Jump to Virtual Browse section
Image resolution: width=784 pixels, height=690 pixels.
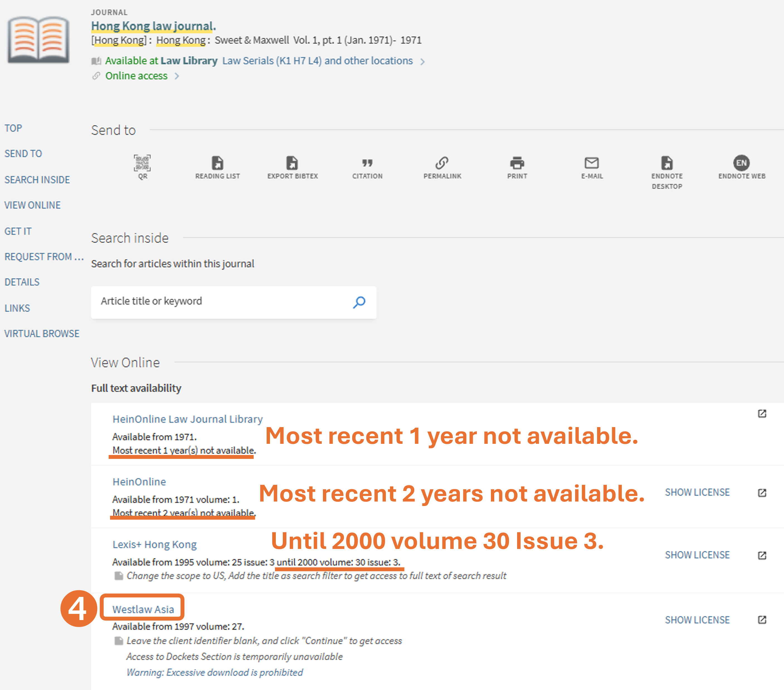42,333
